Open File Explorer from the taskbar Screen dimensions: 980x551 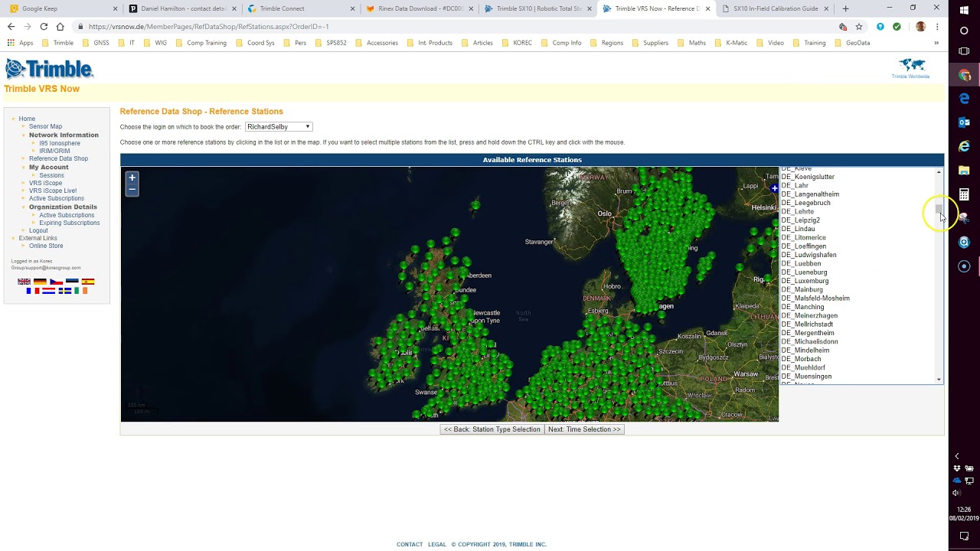tap(964, 170)
